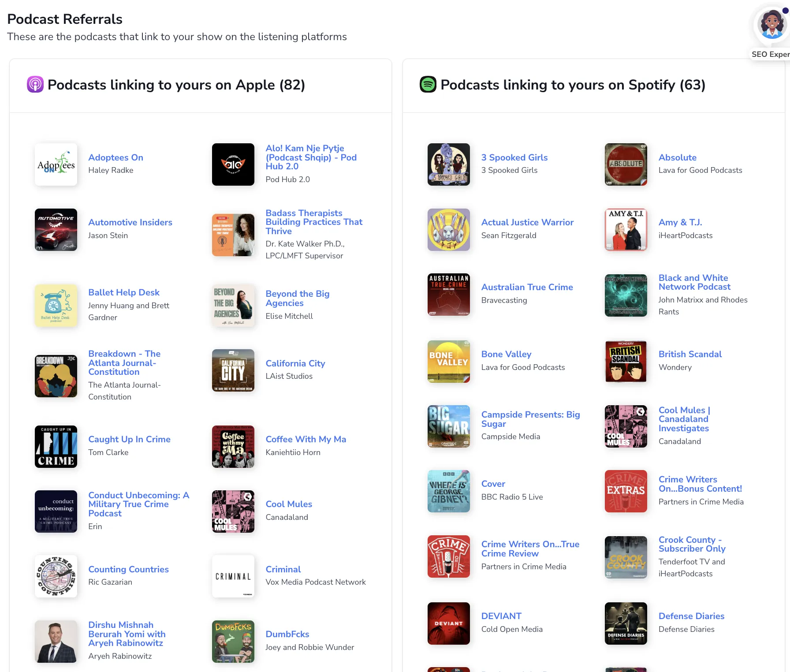Follow the Amy & T.J. link

tap(680, 222)
